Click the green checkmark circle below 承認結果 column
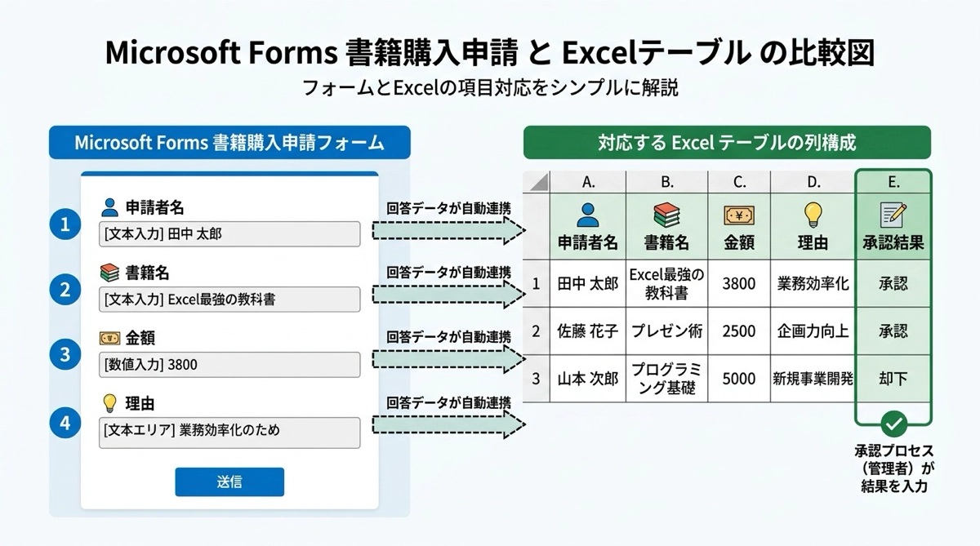980x546 pixels. click(x=894, y=424)
